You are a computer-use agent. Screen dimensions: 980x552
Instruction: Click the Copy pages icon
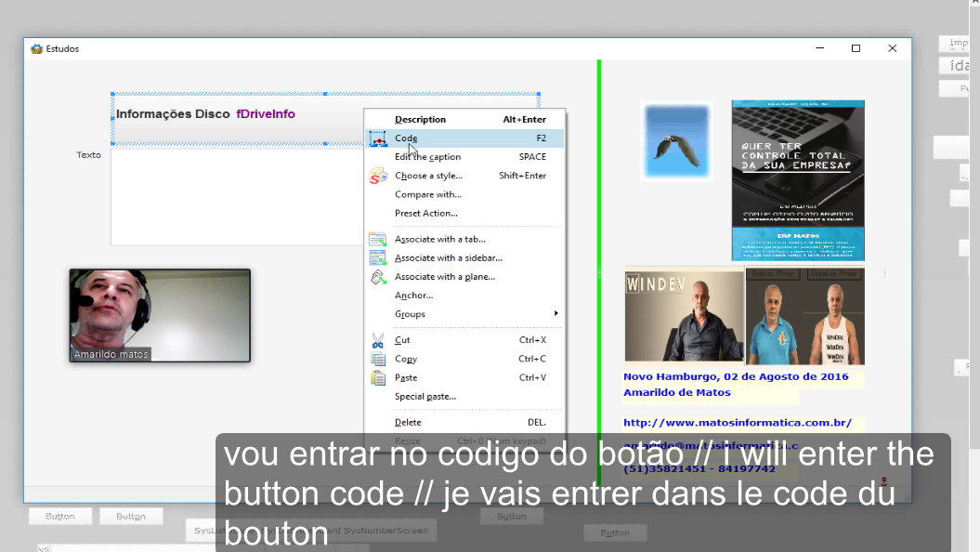[378, 359]
